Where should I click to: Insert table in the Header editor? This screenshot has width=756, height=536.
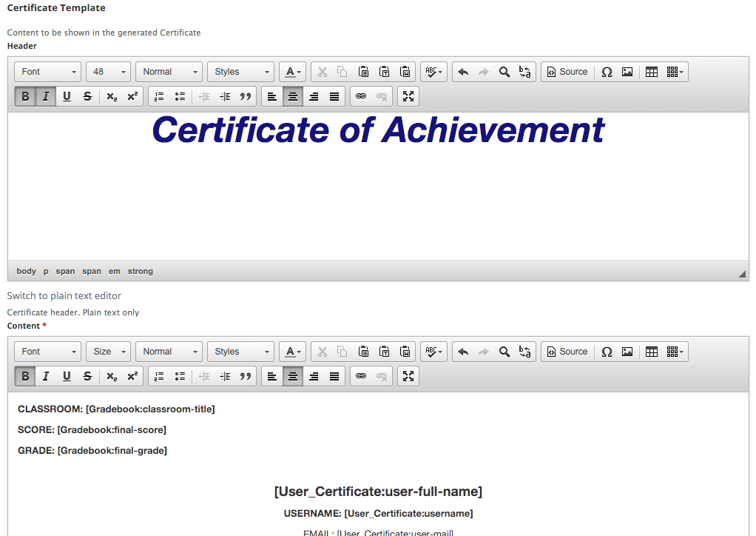click(x=652, y=72)
